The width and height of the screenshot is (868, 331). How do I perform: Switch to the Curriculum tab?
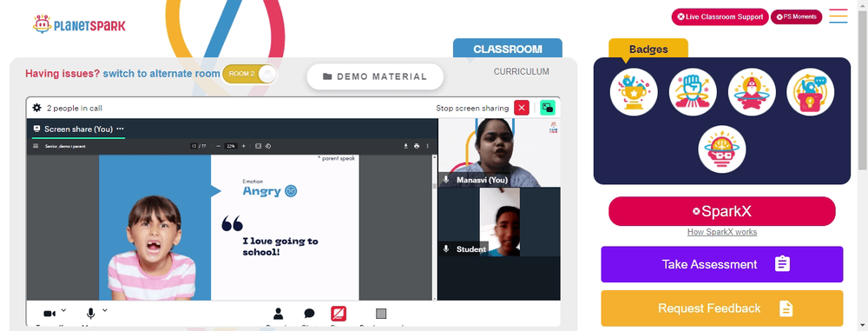[522, 71]
